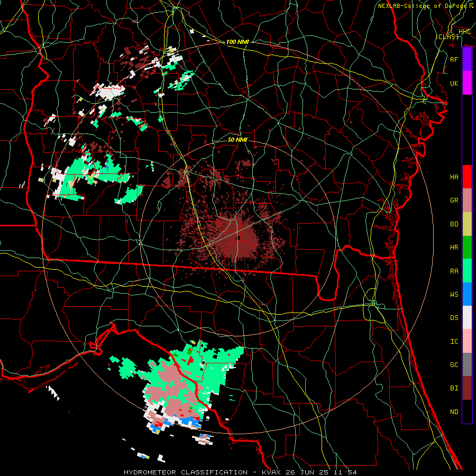
Task: Click the KVAX station identifier
Action: (271, 472)
